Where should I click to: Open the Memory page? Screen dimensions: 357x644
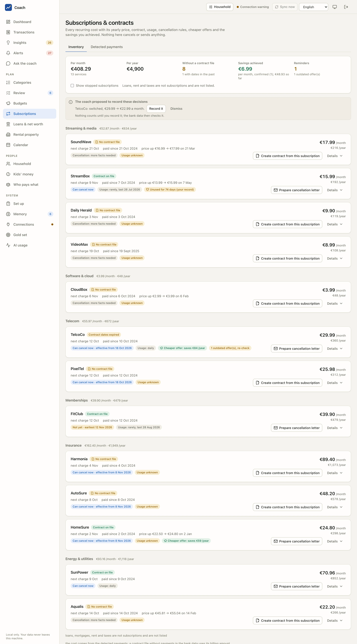(30, 214)
